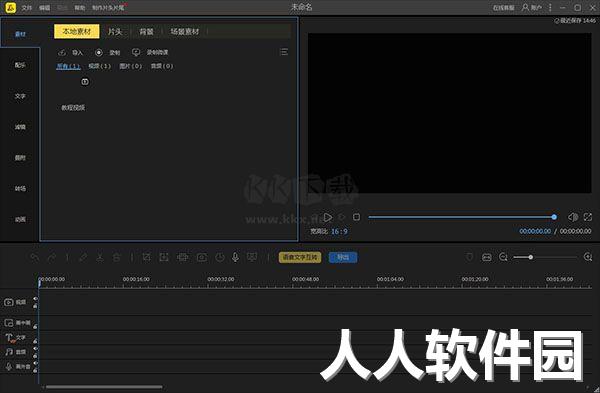Image resolution: width=600 pixels, height=393 pixels.
Task: Switch to the 背景 tab
Action: click(146, 31)
